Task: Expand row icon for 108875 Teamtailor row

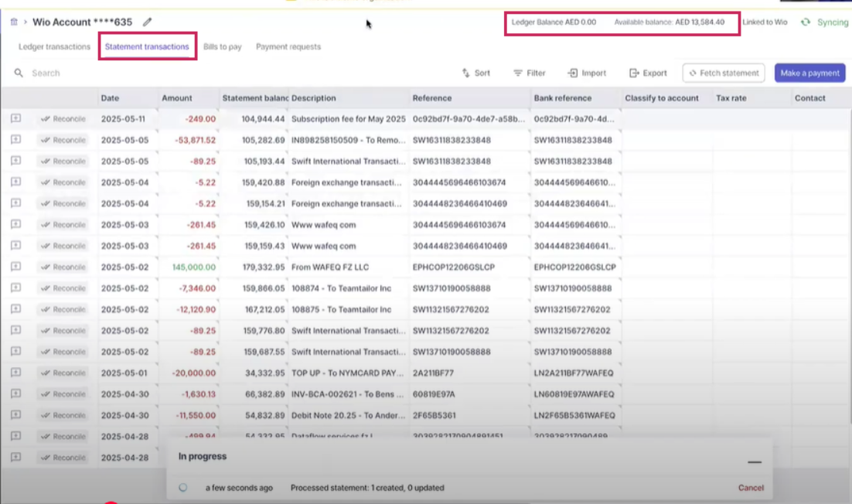Action: pos(15,309)
